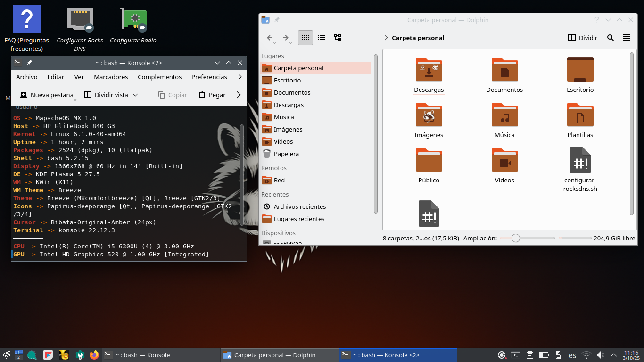Screen dimensions: 644x362
Task: Open Escritorio in Lugares sidebar
Action: click(x=316, y=80)
